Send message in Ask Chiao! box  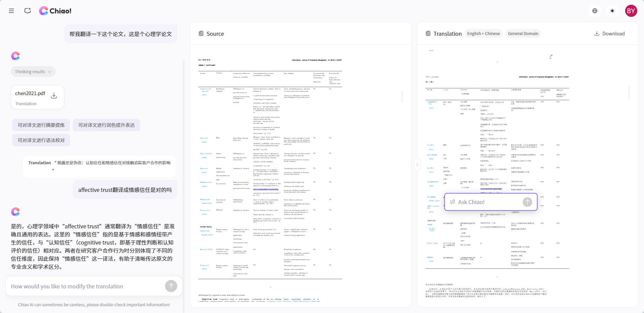527,202
